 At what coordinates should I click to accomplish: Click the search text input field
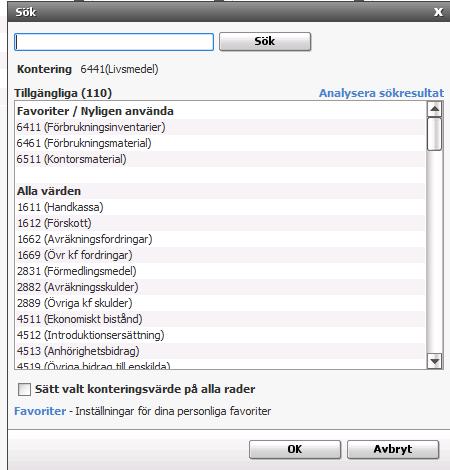(114, 42)
